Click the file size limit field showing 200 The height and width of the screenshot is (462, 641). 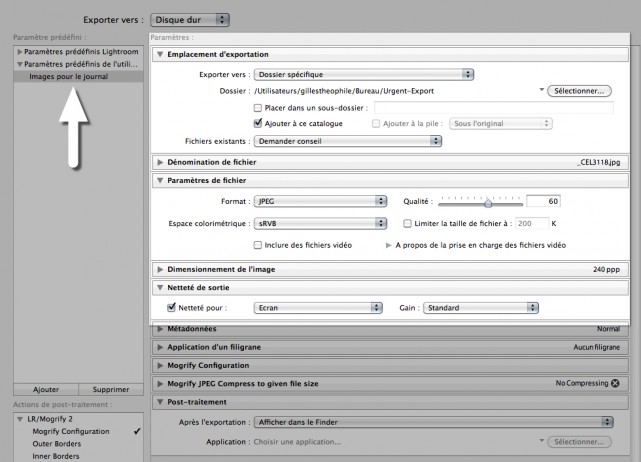[x=532, y=223]
